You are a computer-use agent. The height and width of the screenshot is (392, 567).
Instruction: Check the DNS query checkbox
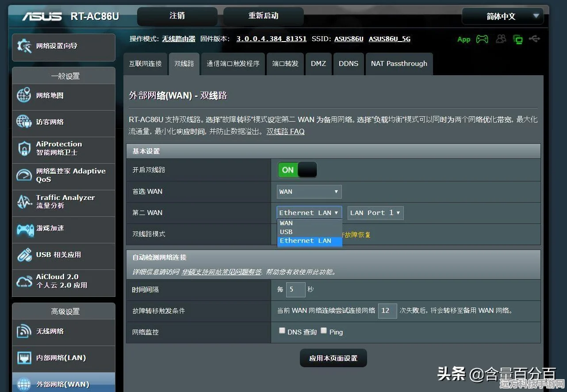pyautogui.click(x=282, y=331)
